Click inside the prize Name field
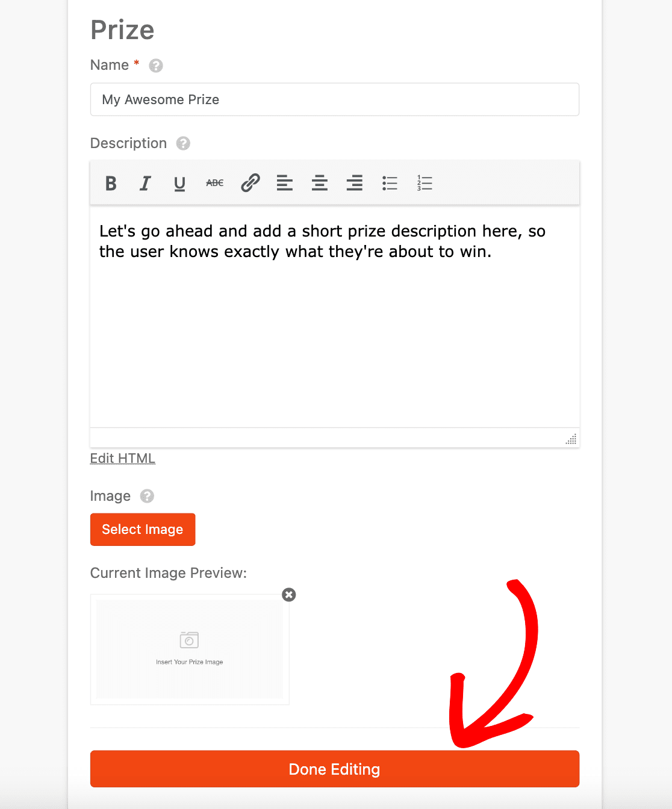 pos(334,99)
